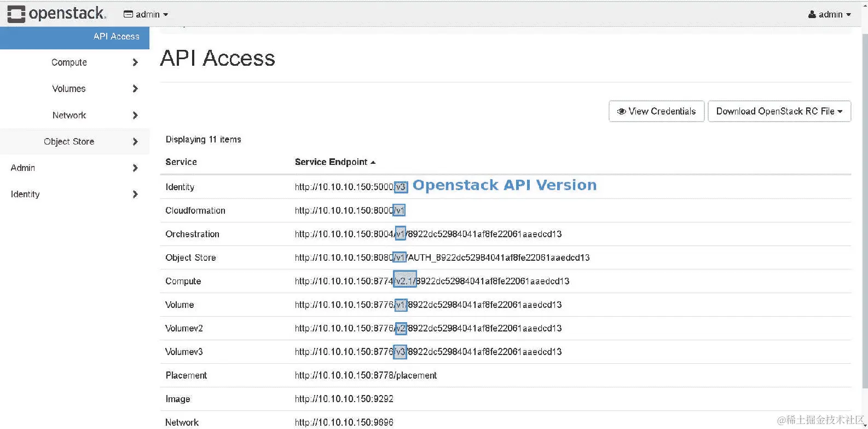Viewport: 868px width, 429px height.
Task: Click Object Store in the services table
Action: coord(190,258)
